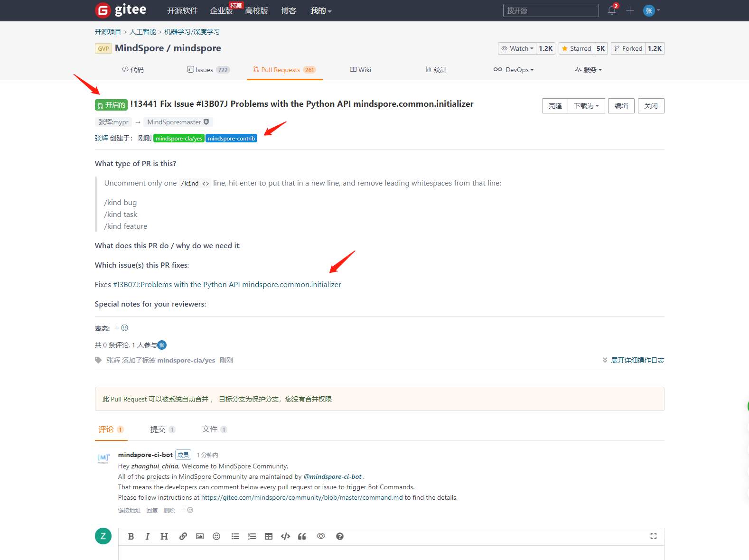This screenshot has width=749, height=560.
Task: Click the mindspore-contrib label
Action: point(232,139)
